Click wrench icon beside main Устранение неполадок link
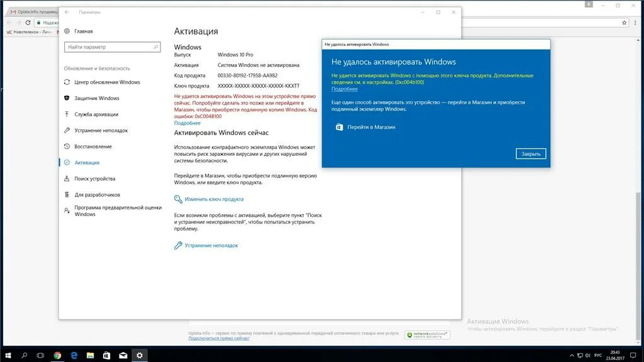Viewport: 644px width, 362px height. (178, 246)
